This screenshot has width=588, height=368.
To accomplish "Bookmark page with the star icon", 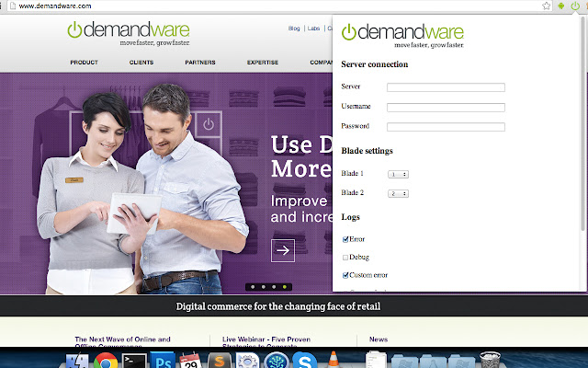I will coord(547,6).
